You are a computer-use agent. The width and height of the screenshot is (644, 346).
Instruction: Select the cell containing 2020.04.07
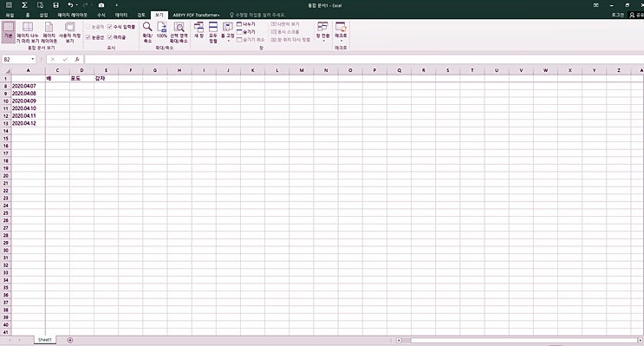tap(29, 86)
